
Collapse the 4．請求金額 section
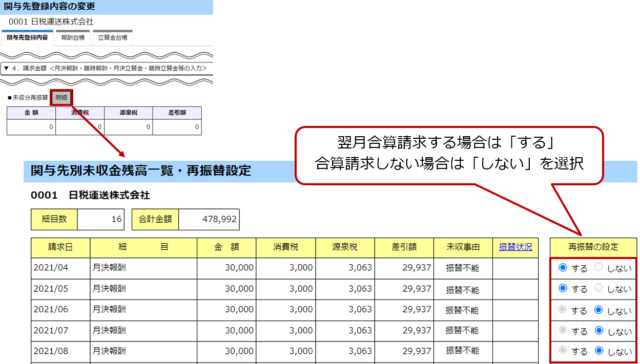(6, 68)
